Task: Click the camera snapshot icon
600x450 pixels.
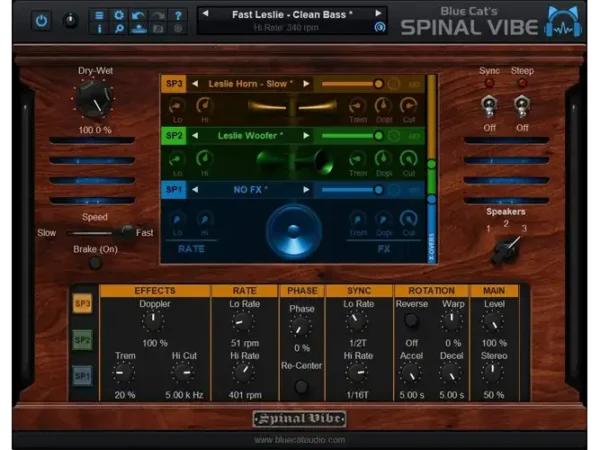Action: [158, 28]
